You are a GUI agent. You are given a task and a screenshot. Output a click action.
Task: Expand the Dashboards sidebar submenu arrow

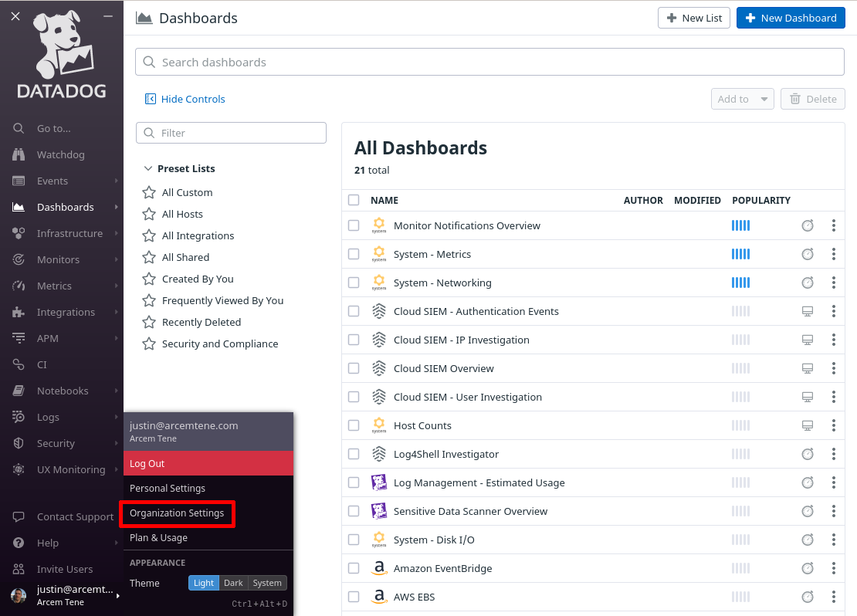pyautogui.click(x=117, y=207)
